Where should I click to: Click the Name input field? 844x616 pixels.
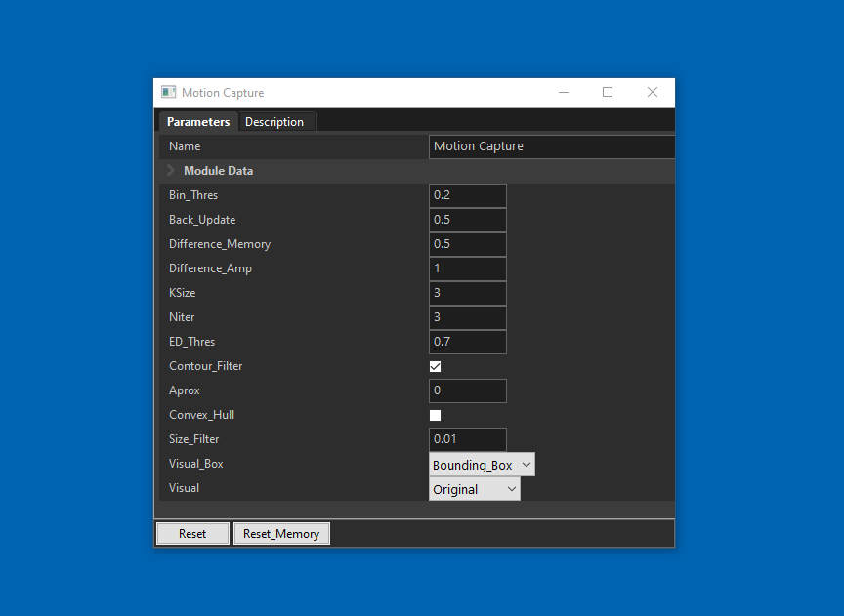[551, 146]
